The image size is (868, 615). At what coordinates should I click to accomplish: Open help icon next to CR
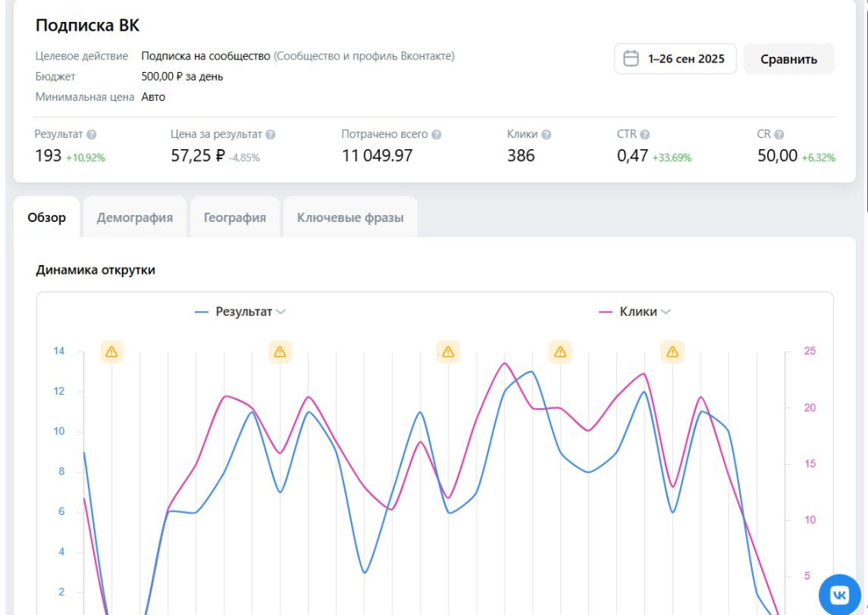coord(779,135)
